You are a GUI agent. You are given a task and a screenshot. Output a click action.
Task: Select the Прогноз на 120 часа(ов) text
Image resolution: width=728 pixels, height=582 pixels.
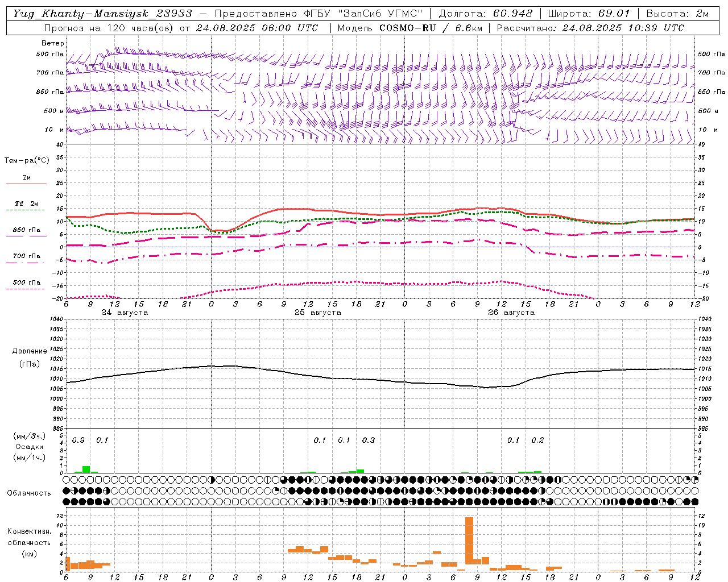pyautogui.click(x=108, y=28)
